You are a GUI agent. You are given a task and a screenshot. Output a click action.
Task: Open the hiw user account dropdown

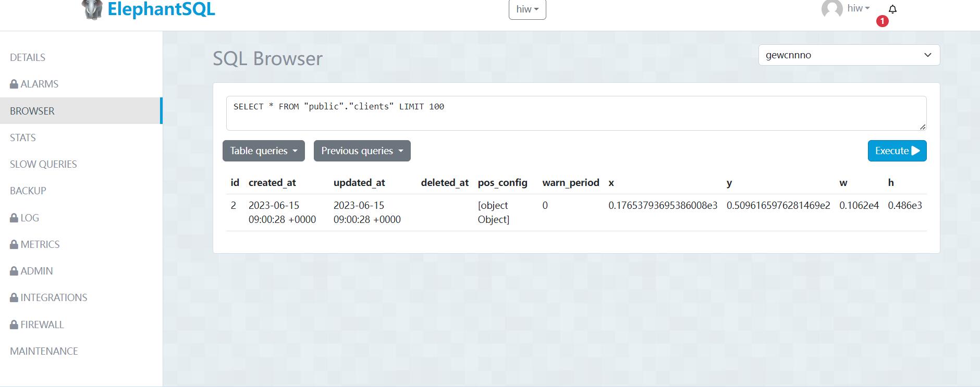click(858, 8)
